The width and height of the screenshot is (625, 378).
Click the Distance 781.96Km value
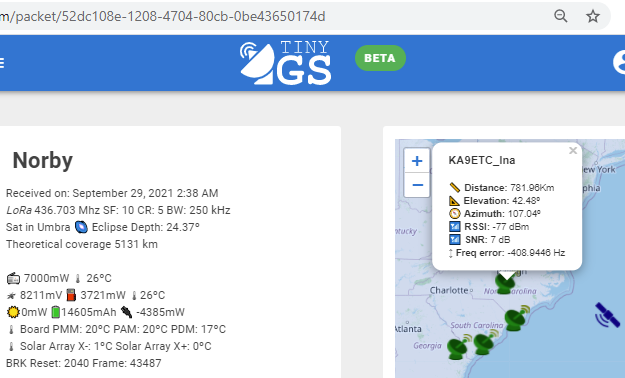(532, 187)
